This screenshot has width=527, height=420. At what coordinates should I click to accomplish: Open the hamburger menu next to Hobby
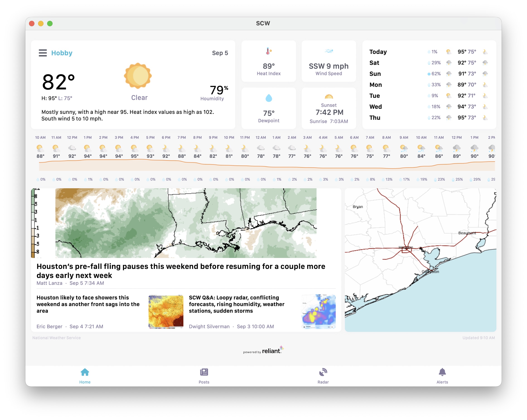coord(43,53)
